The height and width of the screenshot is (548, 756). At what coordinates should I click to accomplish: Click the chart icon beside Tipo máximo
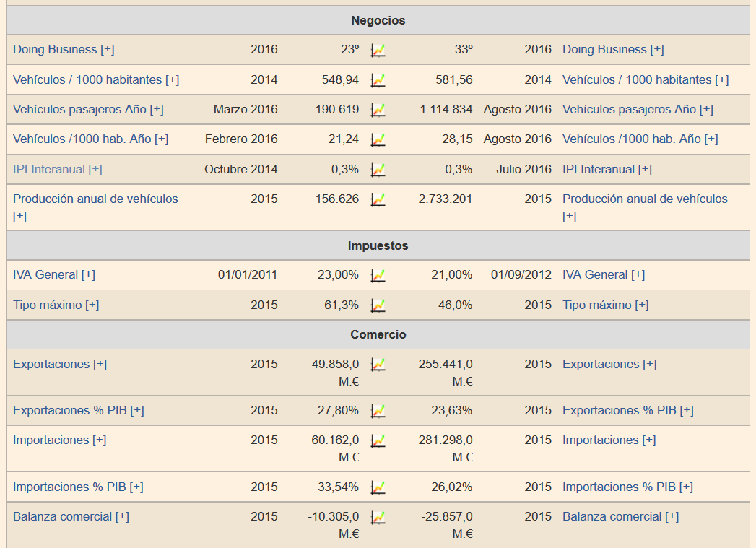[x=378, y=305]
